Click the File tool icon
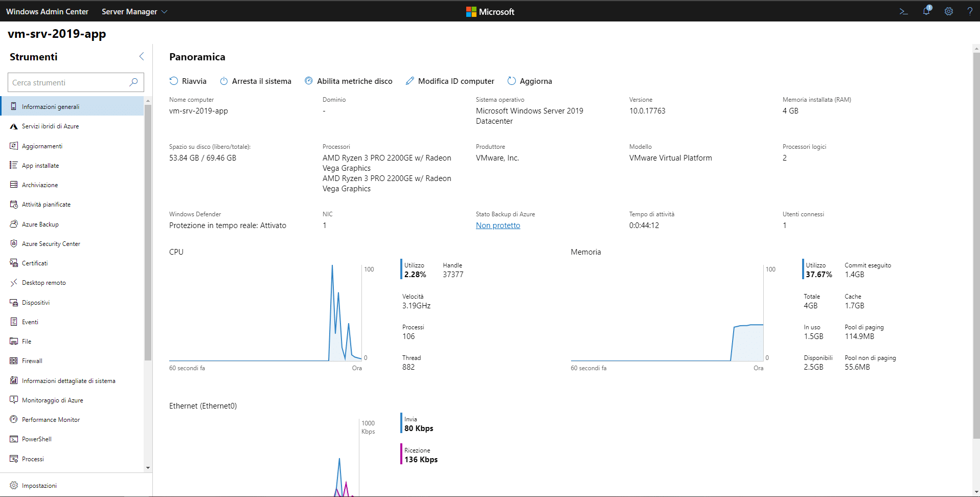 tap(14, 341)
